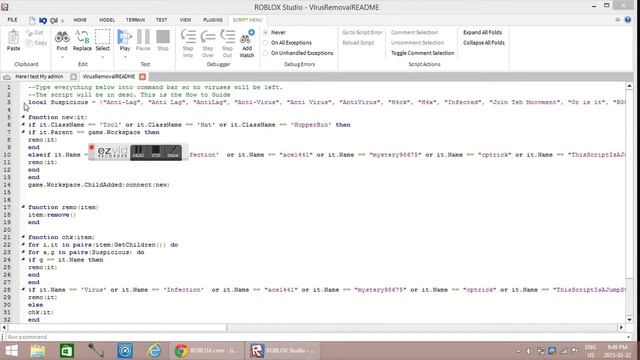Click the cloud icon on first document tab

(7, 77)
